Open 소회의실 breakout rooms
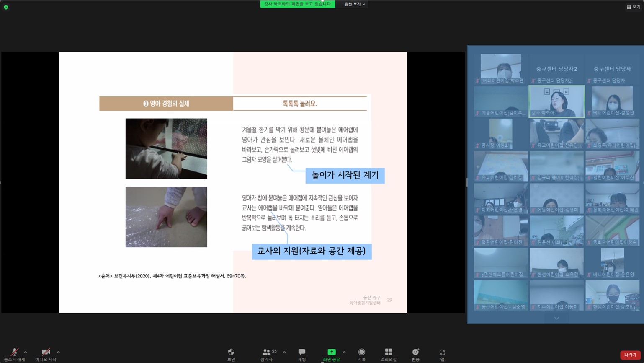This screenshot has height=363, width=644. (x=388, y=354)
